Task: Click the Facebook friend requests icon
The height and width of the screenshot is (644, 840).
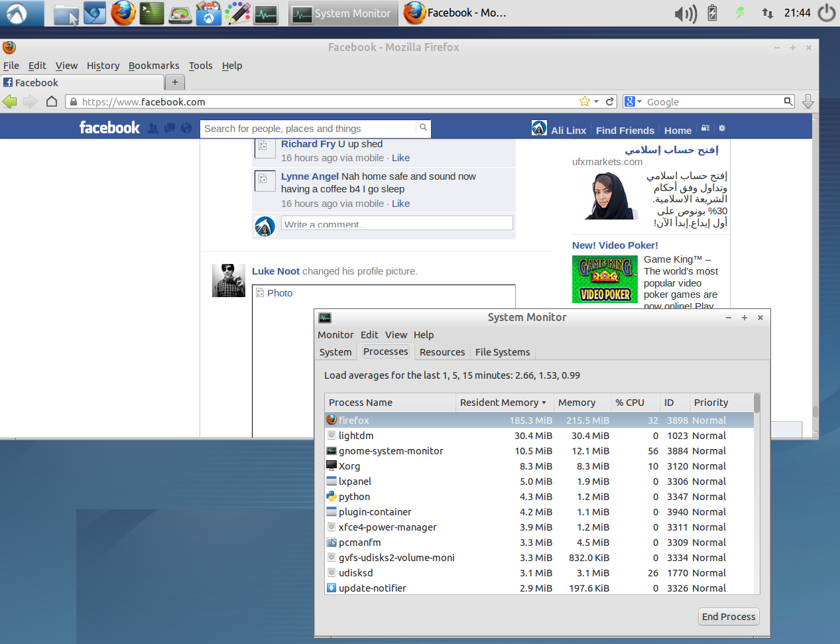Action: 153,128
